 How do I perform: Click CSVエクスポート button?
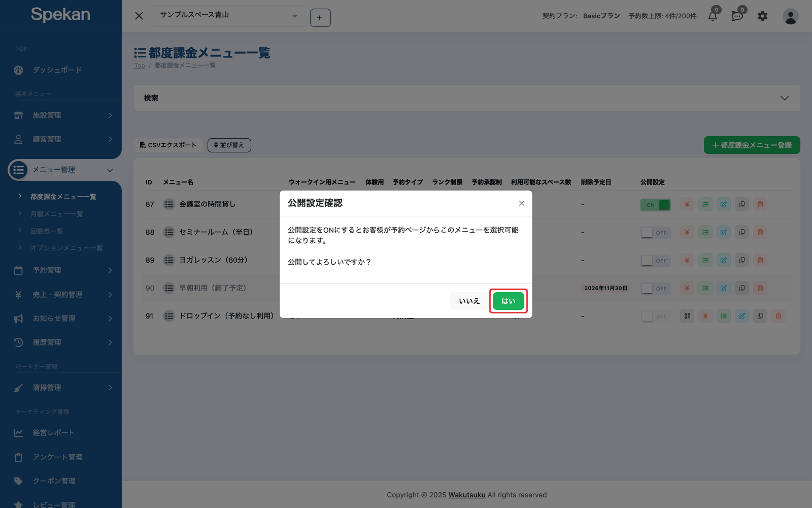[168, 145]
